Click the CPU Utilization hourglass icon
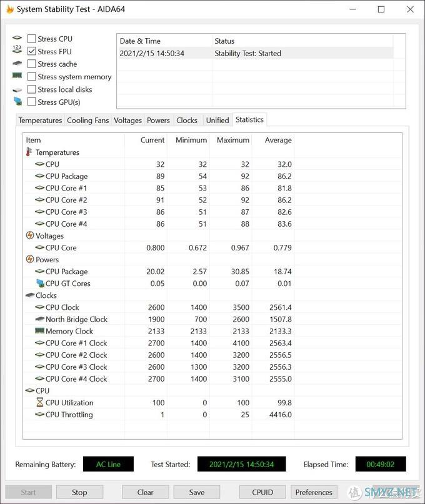 click(x=39, y=402)
